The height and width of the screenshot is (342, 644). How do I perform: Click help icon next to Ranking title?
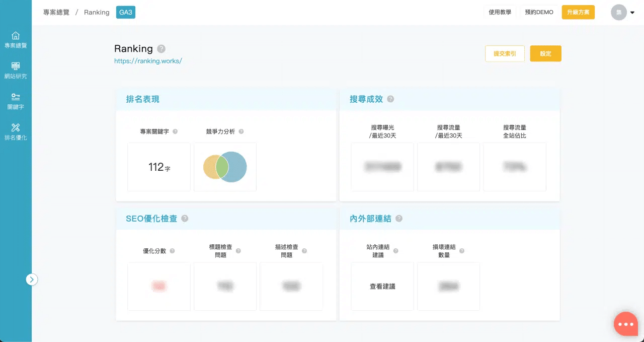pyautogui.click(x=161, y=49)
